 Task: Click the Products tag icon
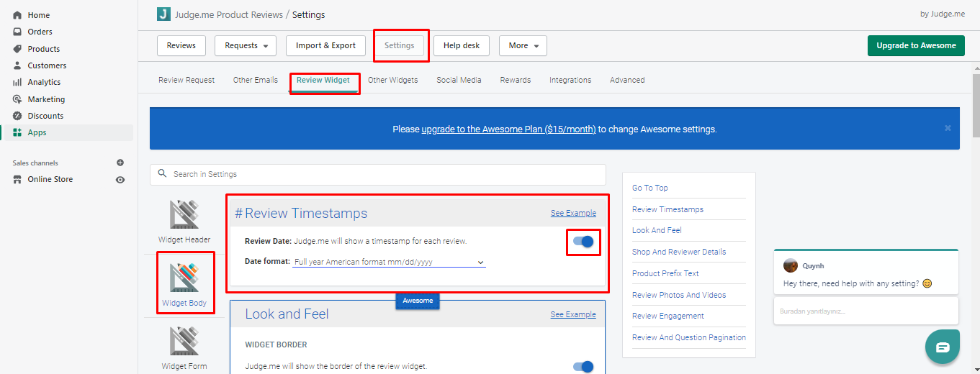[17, 49]
